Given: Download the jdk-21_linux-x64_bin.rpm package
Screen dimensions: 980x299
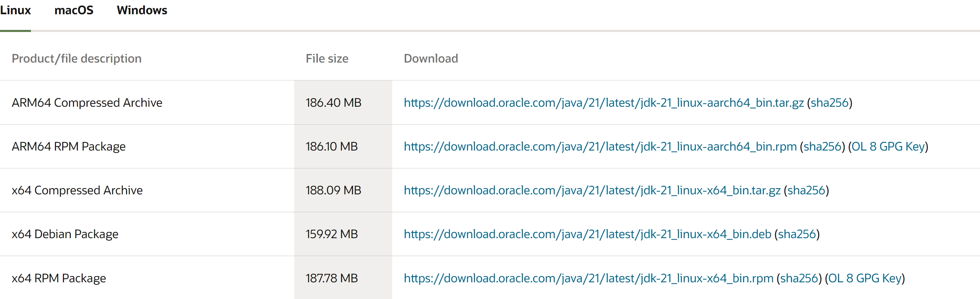Looking at the screenshot, I should pyautogui.click(x=588, y=278).
